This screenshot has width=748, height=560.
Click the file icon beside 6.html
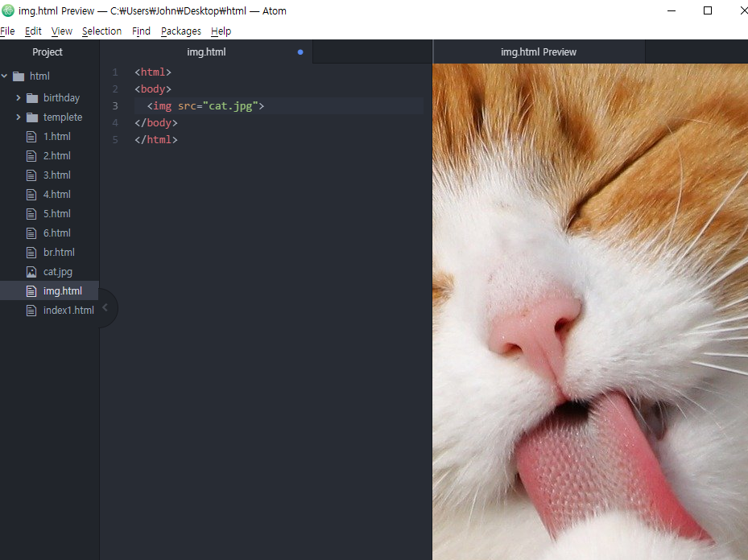31,233
